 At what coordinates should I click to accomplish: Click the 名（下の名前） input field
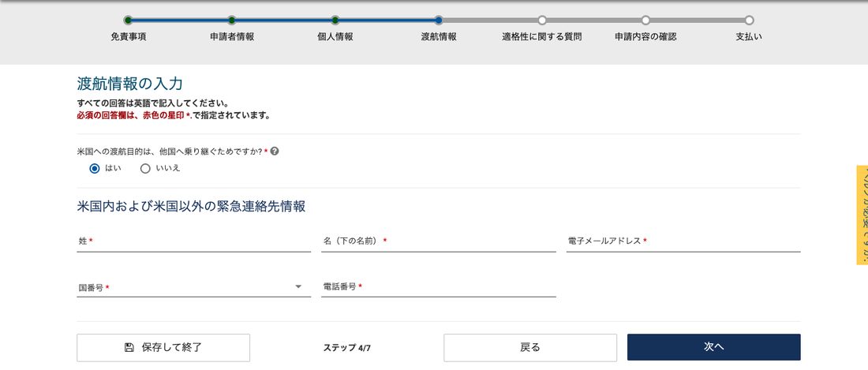(439, 241)
